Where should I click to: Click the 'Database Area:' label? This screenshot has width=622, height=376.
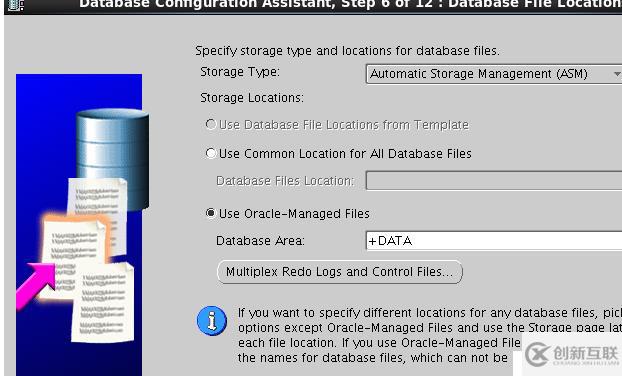[260, 241]
